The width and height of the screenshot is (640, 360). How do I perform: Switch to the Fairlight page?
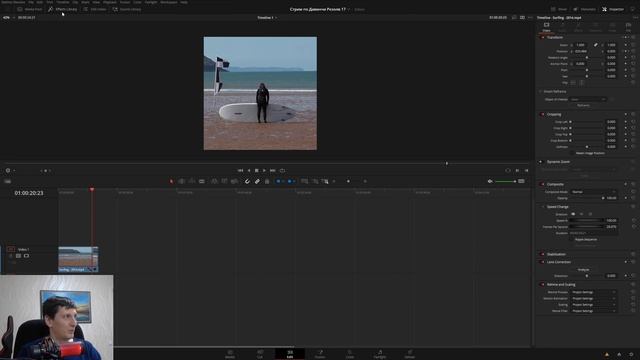(x=380, y=354)
